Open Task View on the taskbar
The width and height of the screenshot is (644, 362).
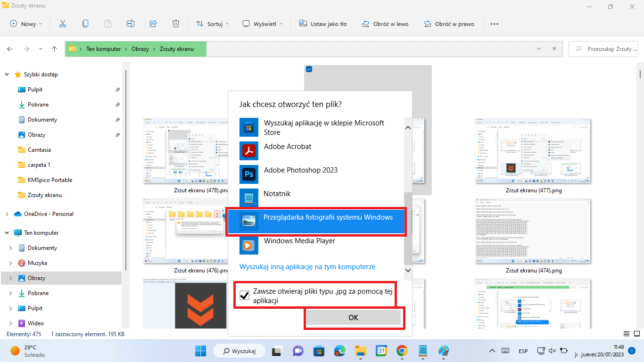pos(277,351)
